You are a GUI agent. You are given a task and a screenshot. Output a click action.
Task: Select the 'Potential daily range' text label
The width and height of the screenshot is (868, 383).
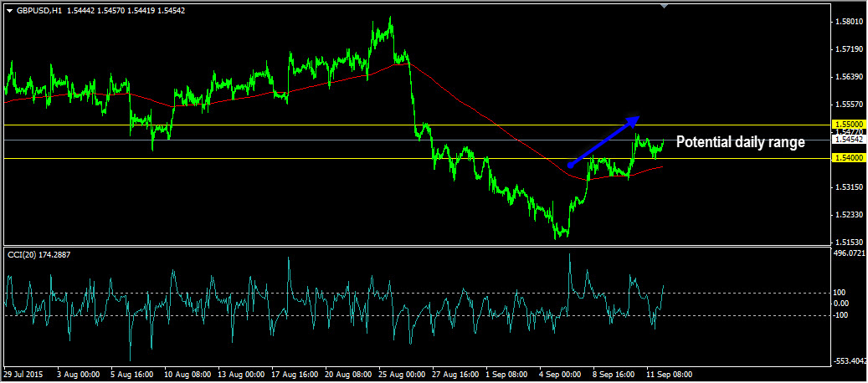[741, 142]
